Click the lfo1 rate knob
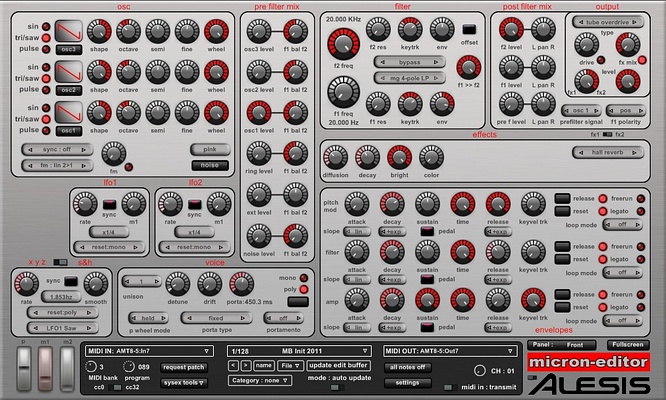Screen dimensions: 666x400 85,203
